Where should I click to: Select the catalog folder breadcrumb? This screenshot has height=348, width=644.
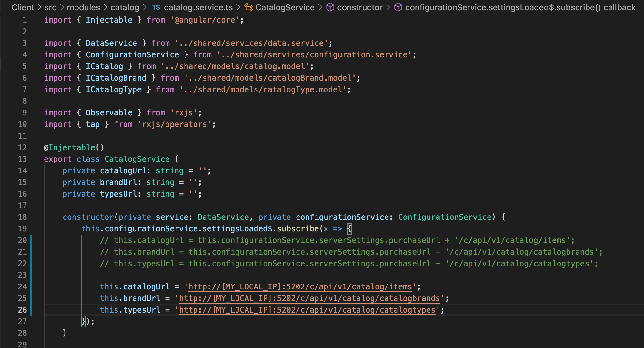(x=125, y=7)
